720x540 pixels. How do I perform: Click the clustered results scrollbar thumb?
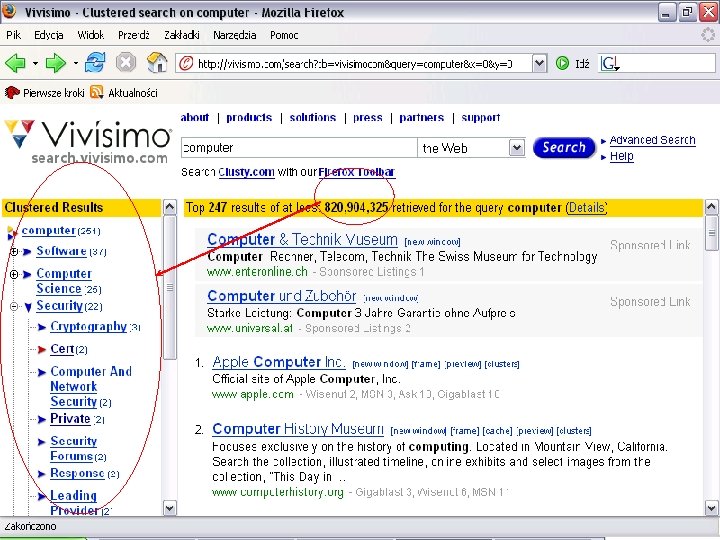pyautogui.click(x=170, y=287)
